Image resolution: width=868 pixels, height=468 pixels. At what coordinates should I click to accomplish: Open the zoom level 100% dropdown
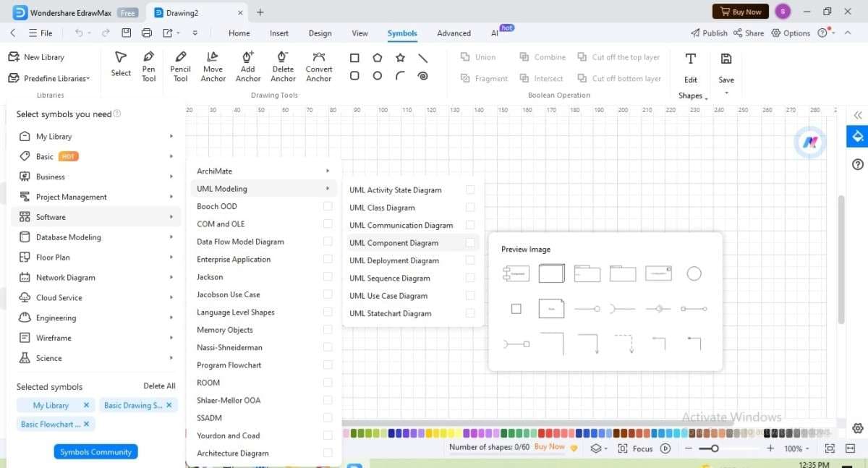(797, 448)
